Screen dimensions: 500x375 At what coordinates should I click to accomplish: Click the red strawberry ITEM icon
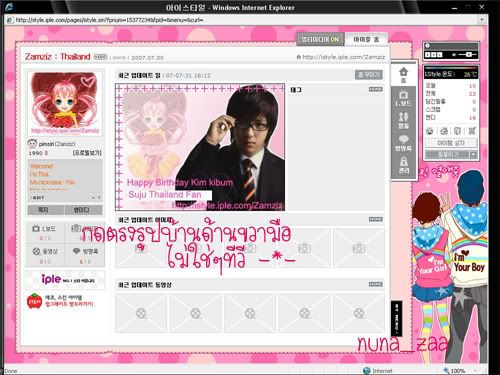point(34,301)
